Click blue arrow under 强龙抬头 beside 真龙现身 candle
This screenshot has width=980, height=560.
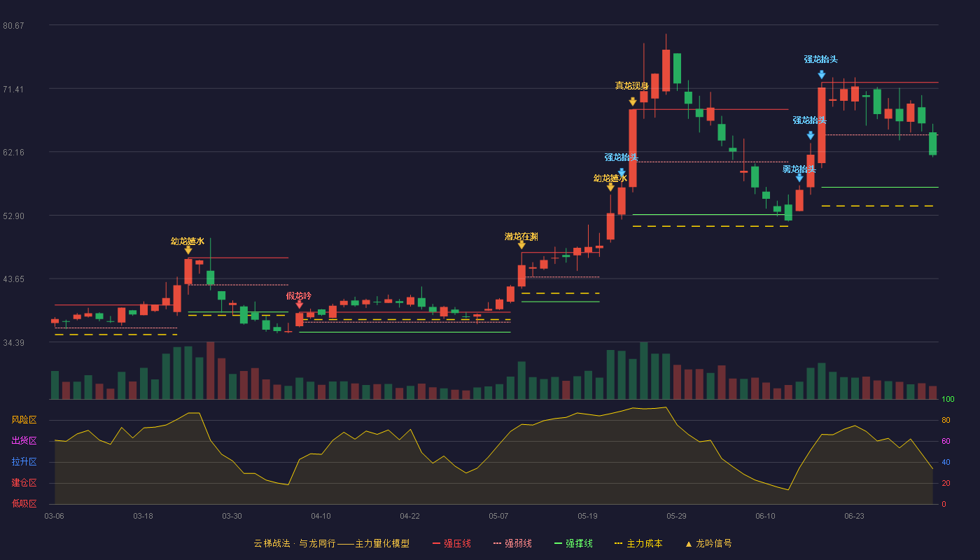622,171
